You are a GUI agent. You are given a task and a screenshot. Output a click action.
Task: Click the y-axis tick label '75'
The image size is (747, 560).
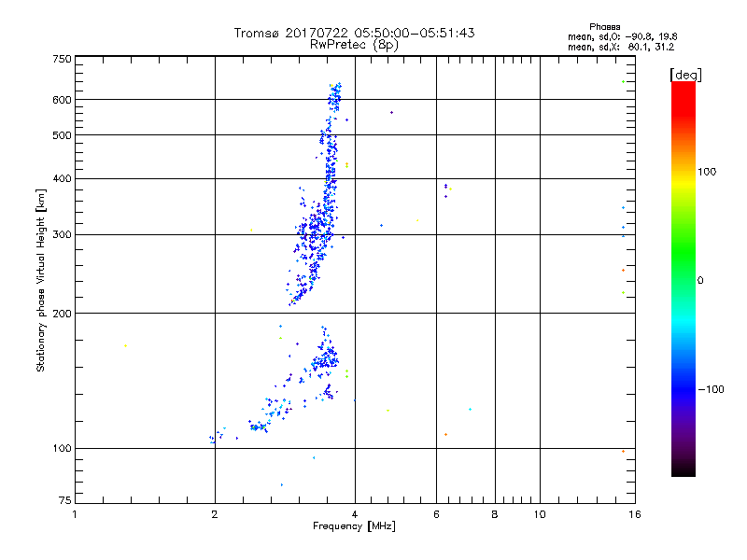pos(65,500)
